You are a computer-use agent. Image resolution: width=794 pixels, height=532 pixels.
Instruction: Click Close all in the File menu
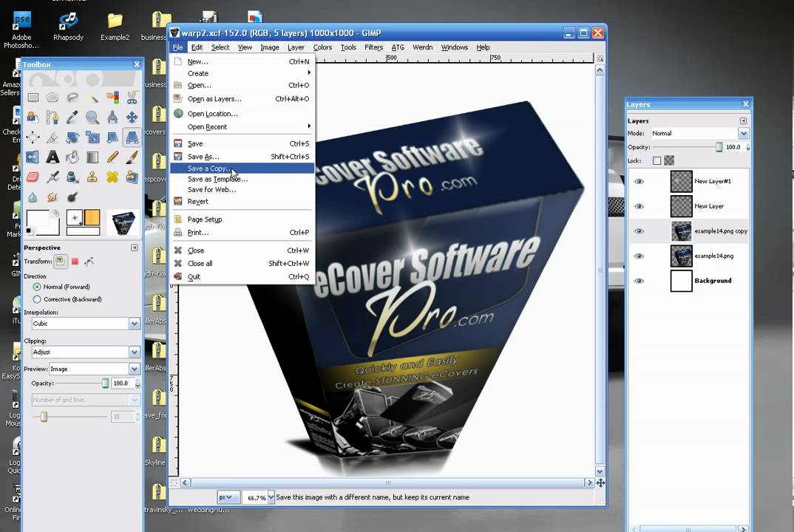tap(242, 263)
